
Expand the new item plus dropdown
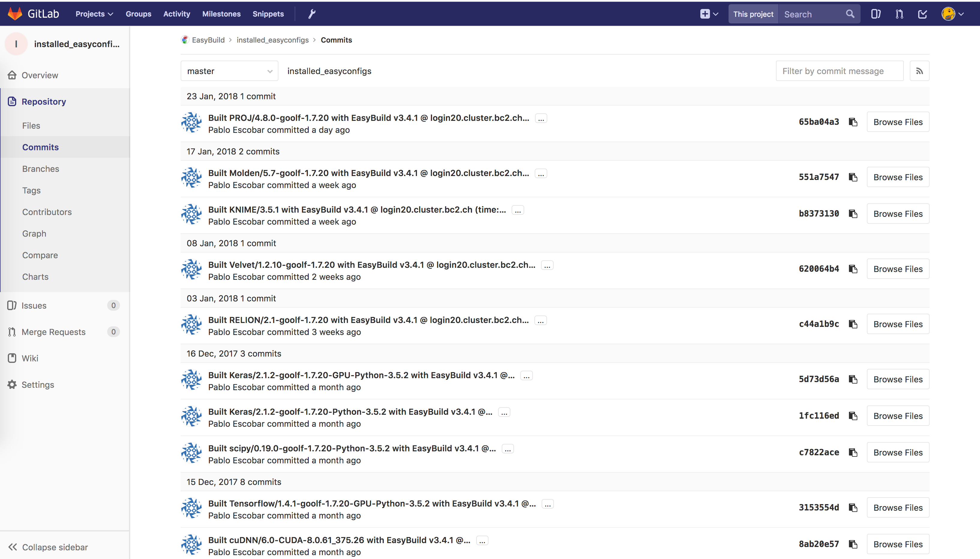(x=709, y=14)
